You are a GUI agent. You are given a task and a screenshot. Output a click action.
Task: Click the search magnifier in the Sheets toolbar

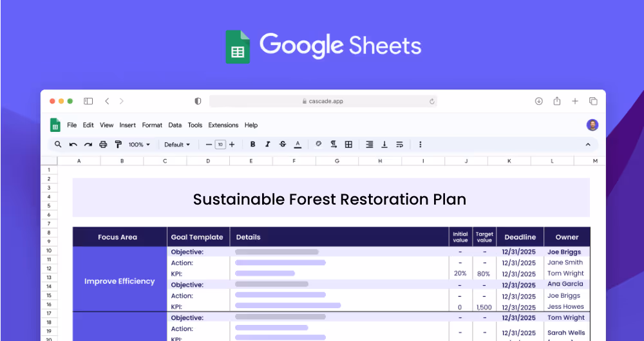pyautogui.click(x=58, y=145)
